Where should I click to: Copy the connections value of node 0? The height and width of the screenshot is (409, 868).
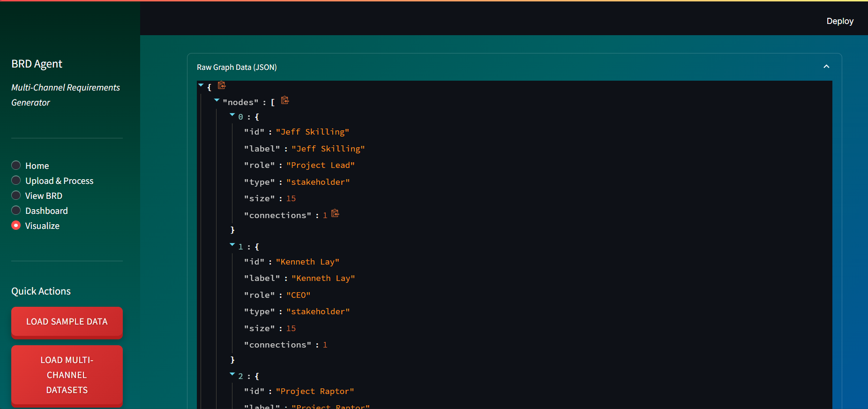tap(335, 213)
